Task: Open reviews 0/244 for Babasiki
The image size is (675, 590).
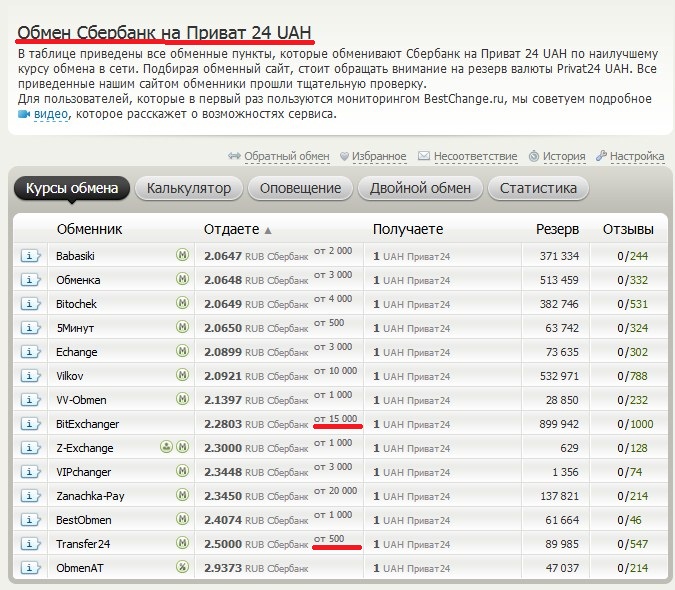Action: point(632,256)
